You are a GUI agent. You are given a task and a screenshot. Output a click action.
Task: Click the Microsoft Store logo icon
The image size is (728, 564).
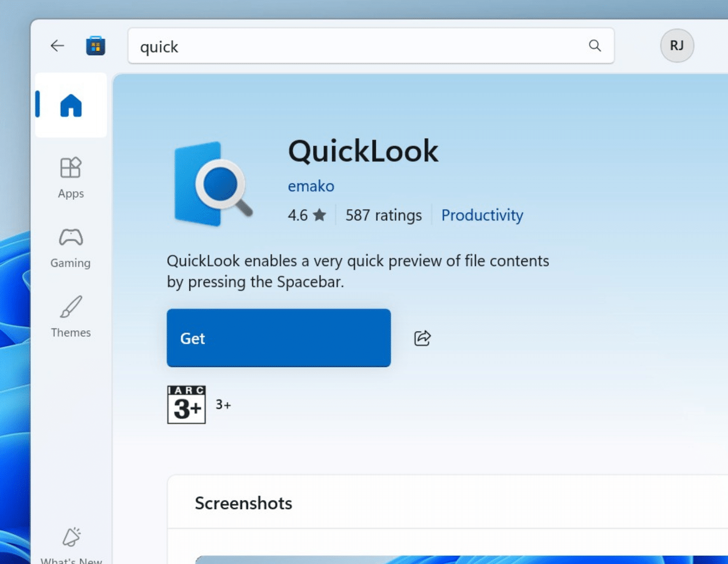[x=95, y=46]
